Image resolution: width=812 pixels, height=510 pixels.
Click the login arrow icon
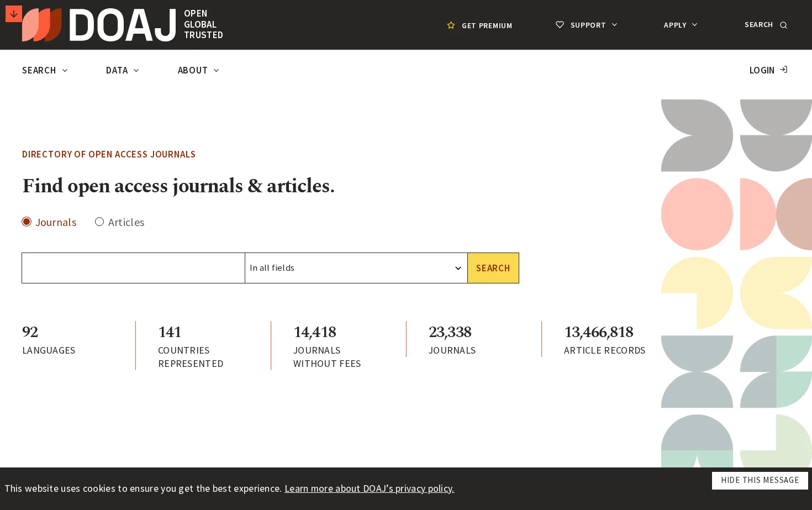point(783,70)
